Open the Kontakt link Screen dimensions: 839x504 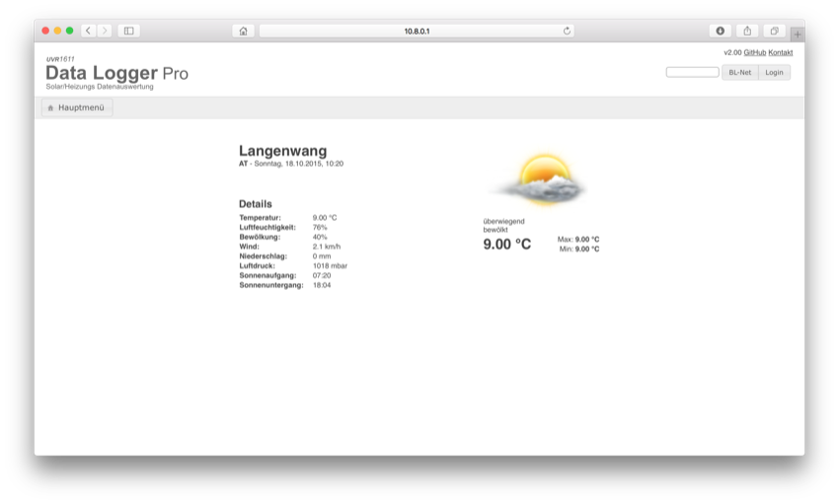(781, 52)
